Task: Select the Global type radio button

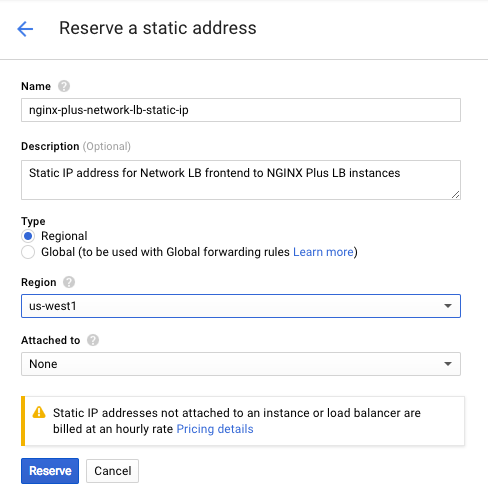Action: [x=28, y=252]
